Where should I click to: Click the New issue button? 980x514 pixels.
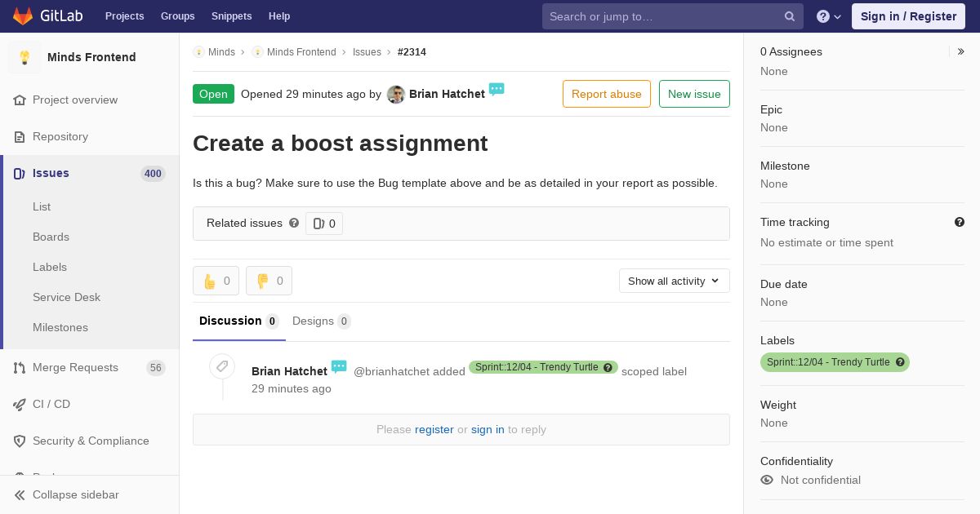click(694, 94)
